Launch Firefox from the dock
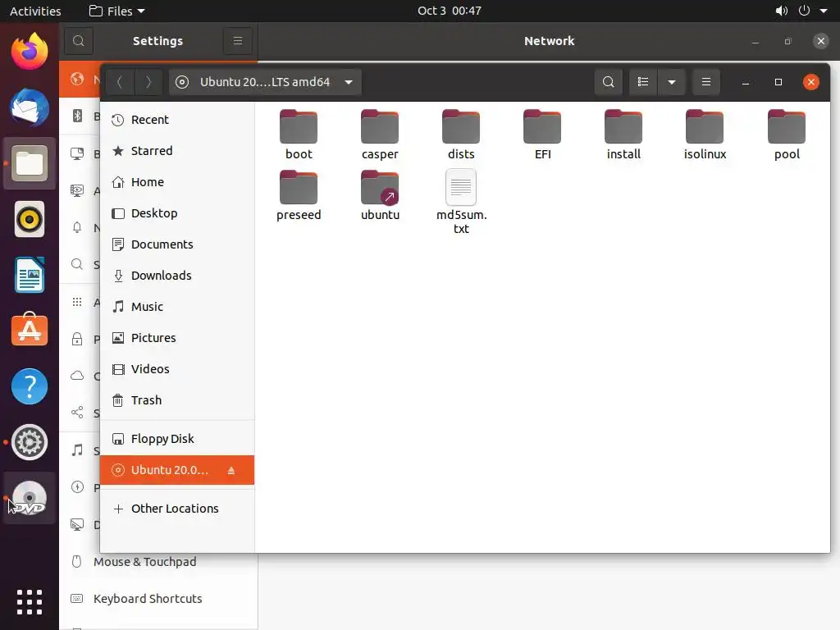The image size is (840, 630). tap(30, 51)
